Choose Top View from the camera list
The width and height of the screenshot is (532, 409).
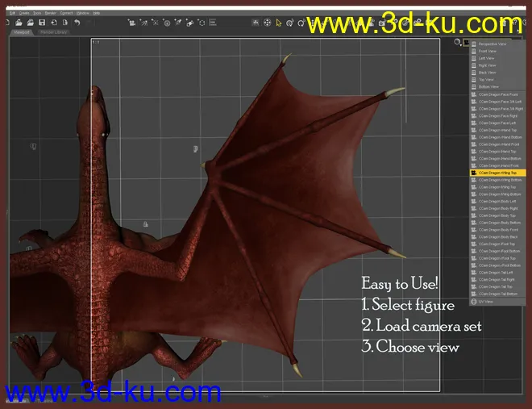(x=488, y=79)
